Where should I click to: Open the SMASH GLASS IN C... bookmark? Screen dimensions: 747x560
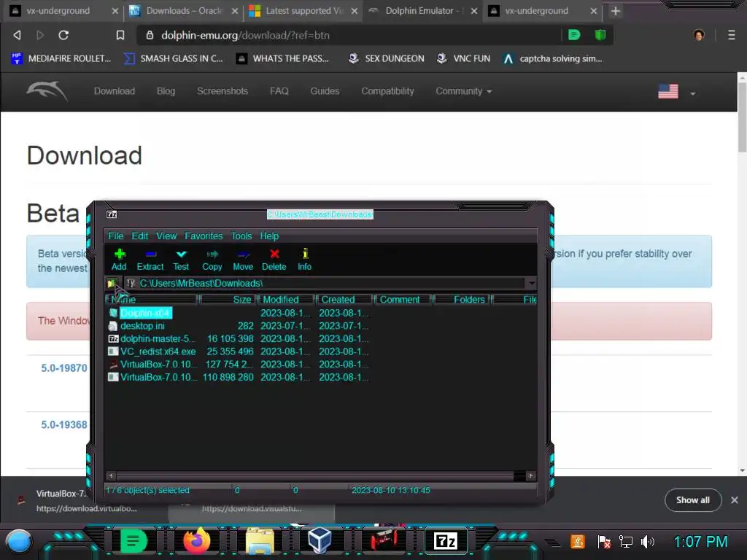(x=174, y=58)
